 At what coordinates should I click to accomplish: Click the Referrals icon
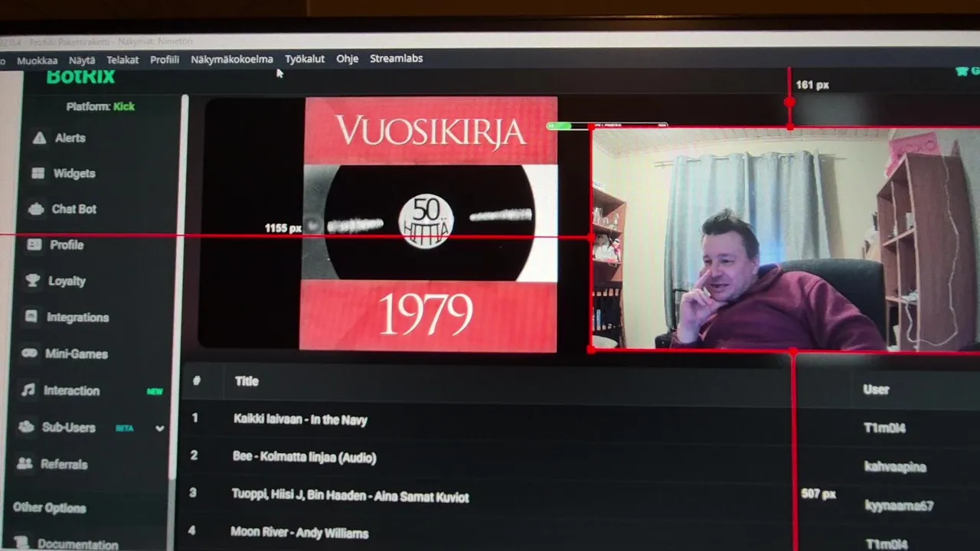(x=24, y=464)
